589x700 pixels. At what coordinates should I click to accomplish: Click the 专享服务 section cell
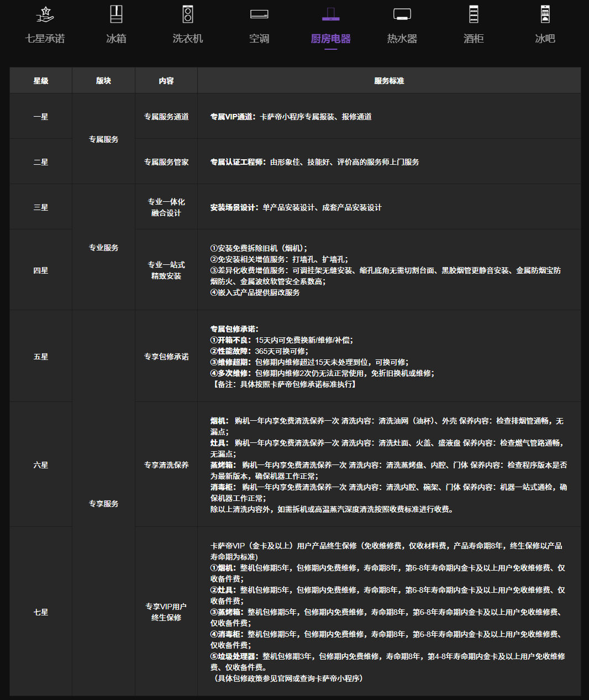click(104, 504)
